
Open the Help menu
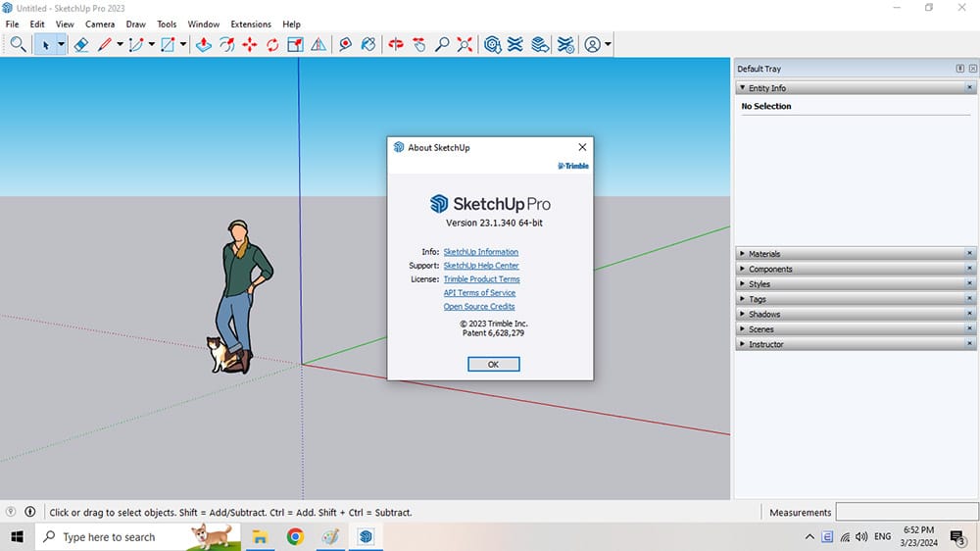coord(291,25)
